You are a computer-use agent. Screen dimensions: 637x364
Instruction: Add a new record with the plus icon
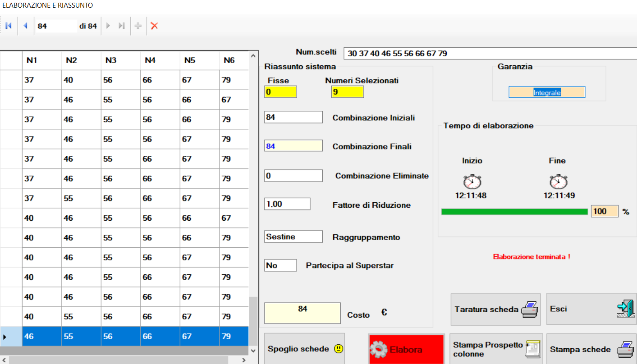pyautogui.click(x=138, y=26)
